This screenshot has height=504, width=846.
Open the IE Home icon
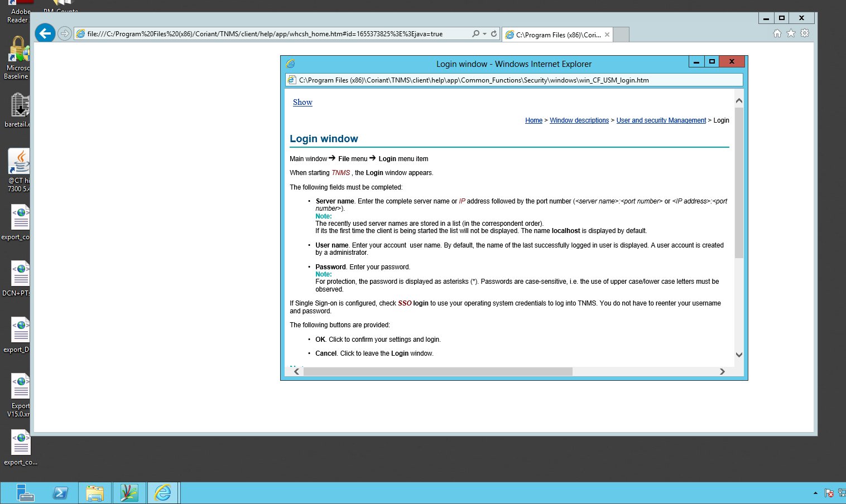[x=777, y=33]
